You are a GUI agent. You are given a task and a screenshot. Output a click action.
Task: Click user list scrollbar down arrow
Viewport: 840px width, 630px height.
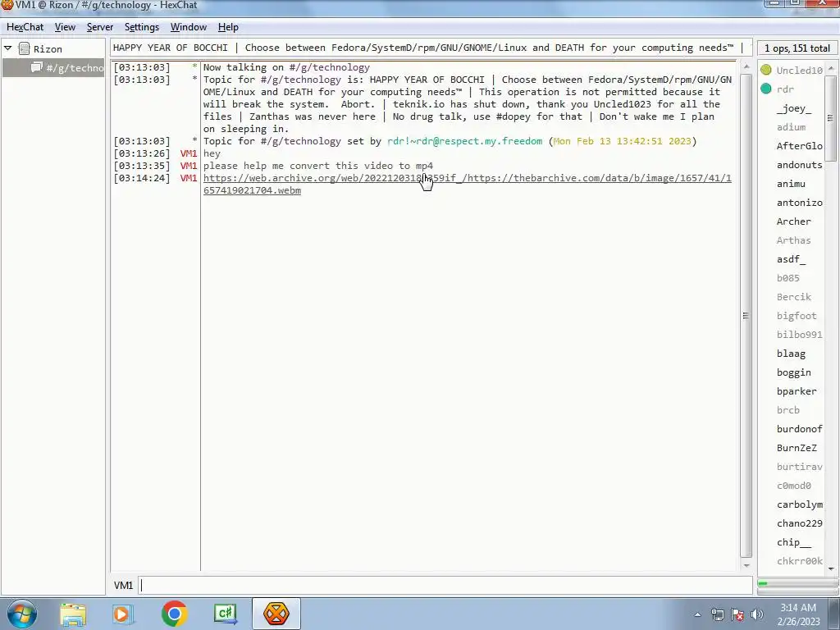pyautogui.click(x=831, y=569)
